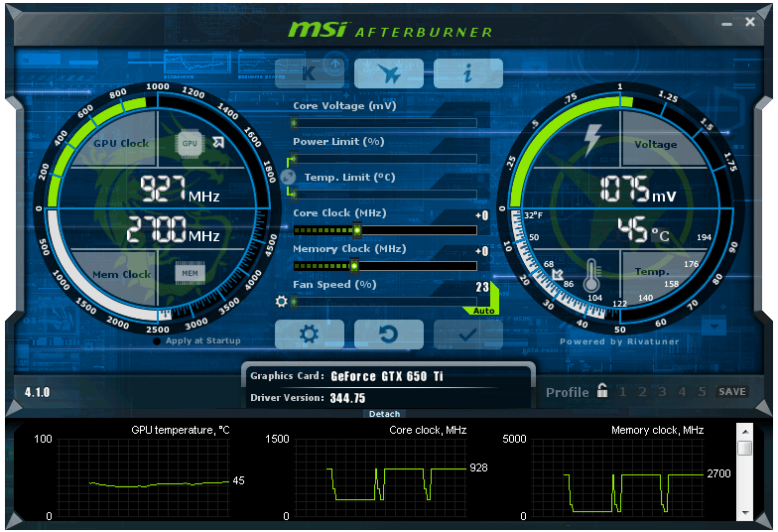Click the monitor scrollbar thumb

tap(744, 449)
